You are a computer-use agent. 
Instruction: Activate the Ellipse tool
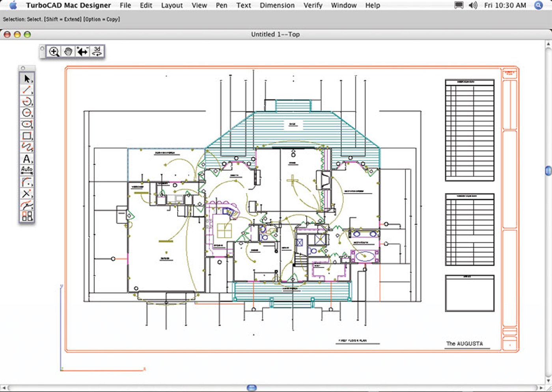click(27, 125)
